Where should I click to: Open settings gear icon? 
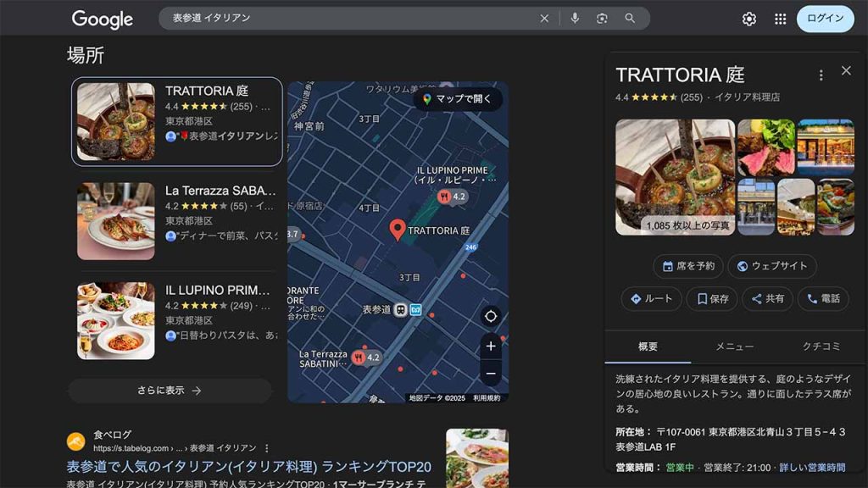pyautogui.click(x=749, y=19)
